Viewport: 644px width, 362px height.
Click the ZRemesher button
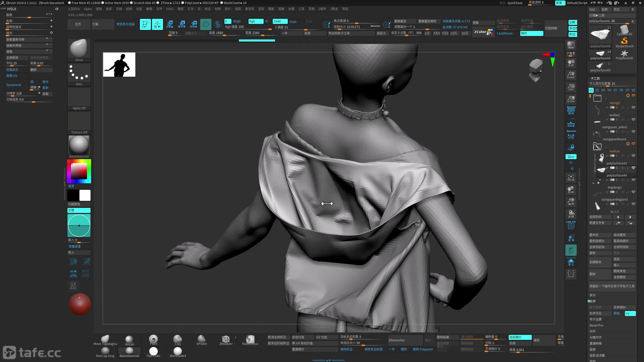coord(405,340)
